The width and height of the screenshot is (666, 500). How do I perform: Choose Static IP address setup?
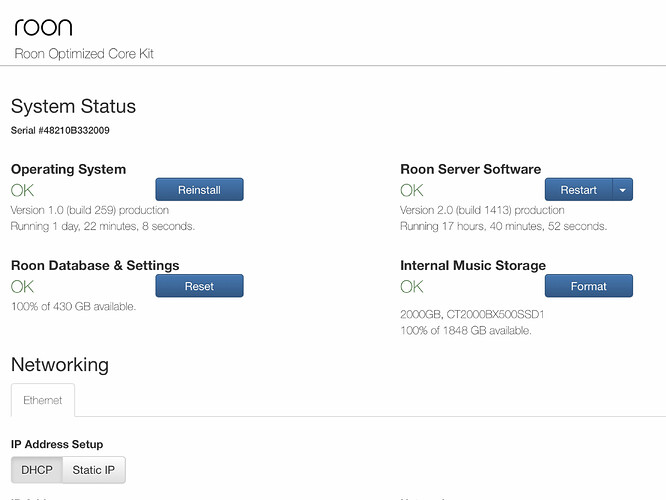coord(94,470)
